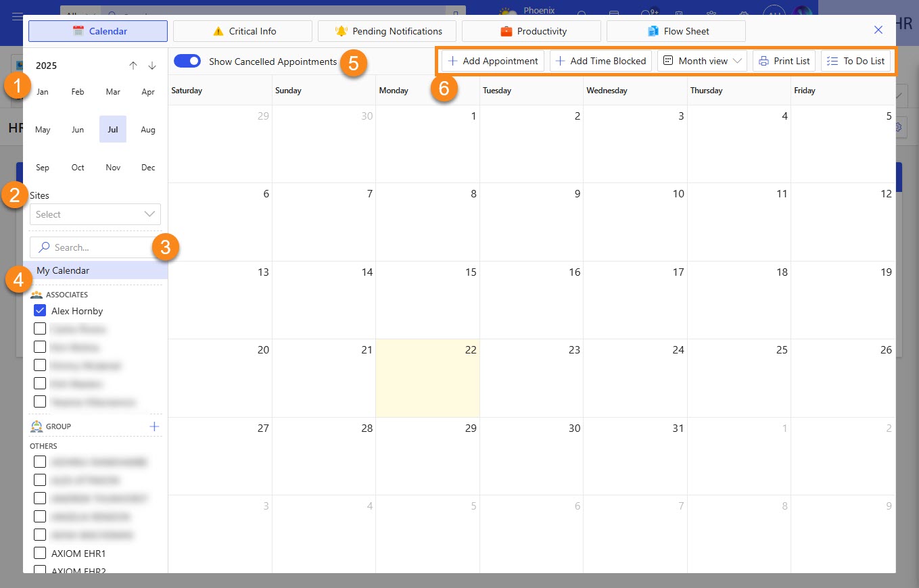Select the July 22 calendar cell
The image size is (919, 588).
[x=428, y=378]
